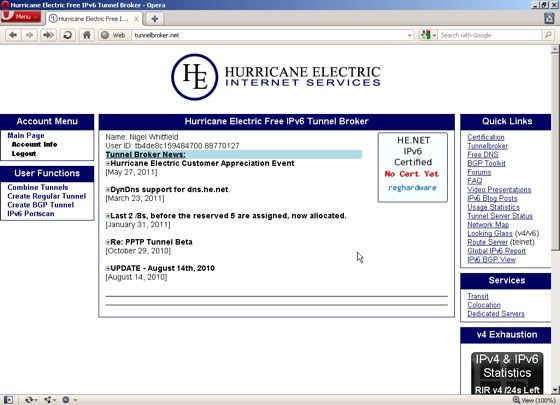The image size is (560, 405).
Task: Click the page scrollbar down arrow
Action: [x=555, y=390]
